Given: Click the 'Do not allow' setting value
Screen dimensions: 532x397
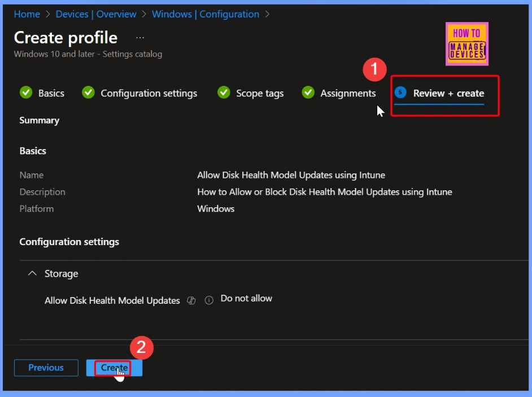Looking at the screenshot, I should coord(246,298).
